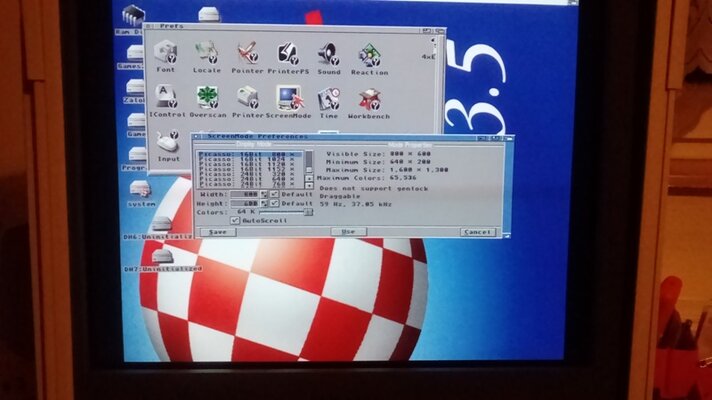Open the Time preferences icon
The image size is (712, 400).
click(x=329, y=98)
